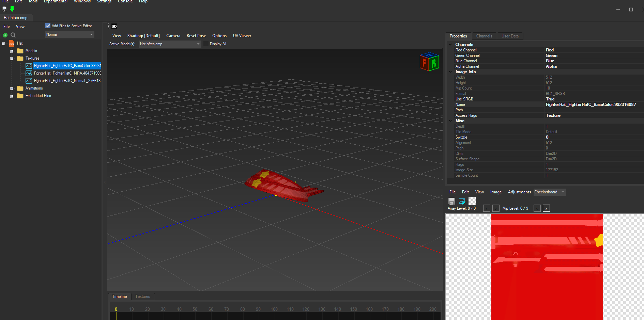Click the Reset Pose button
This screenshot has height=320, width=644.
pos(196,35)
